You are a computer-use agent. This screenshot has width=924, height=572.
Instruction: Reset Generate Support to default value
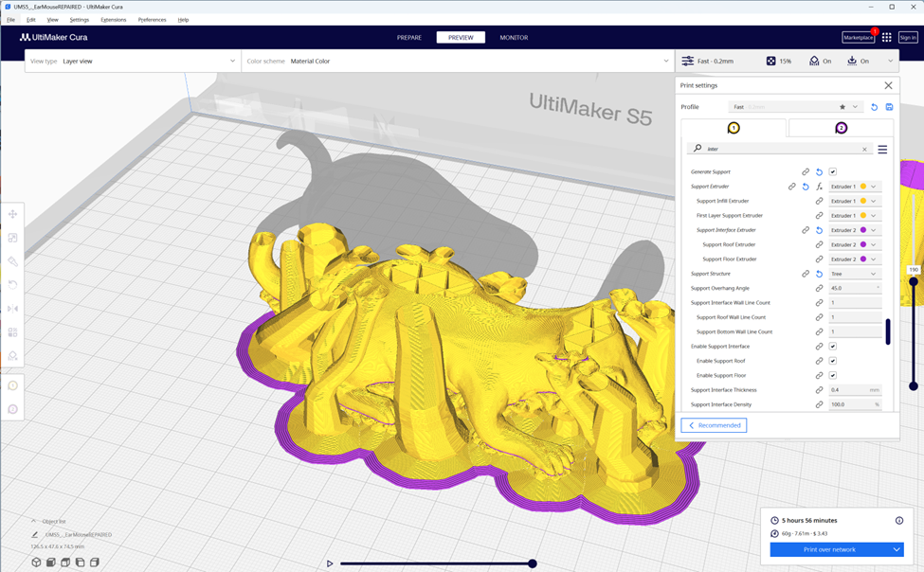click(x=819, y=172)
